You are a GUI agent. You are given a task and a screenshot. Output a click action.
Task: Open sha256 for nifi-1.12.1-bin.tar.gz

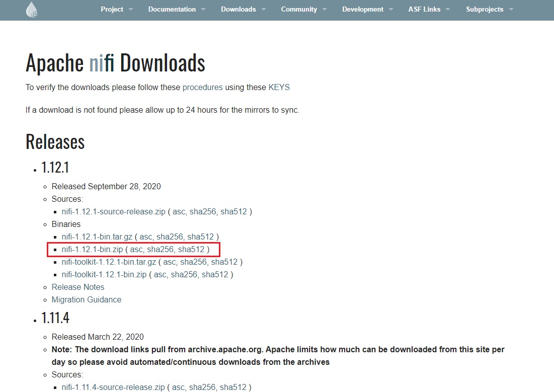(x=170, y=237)
